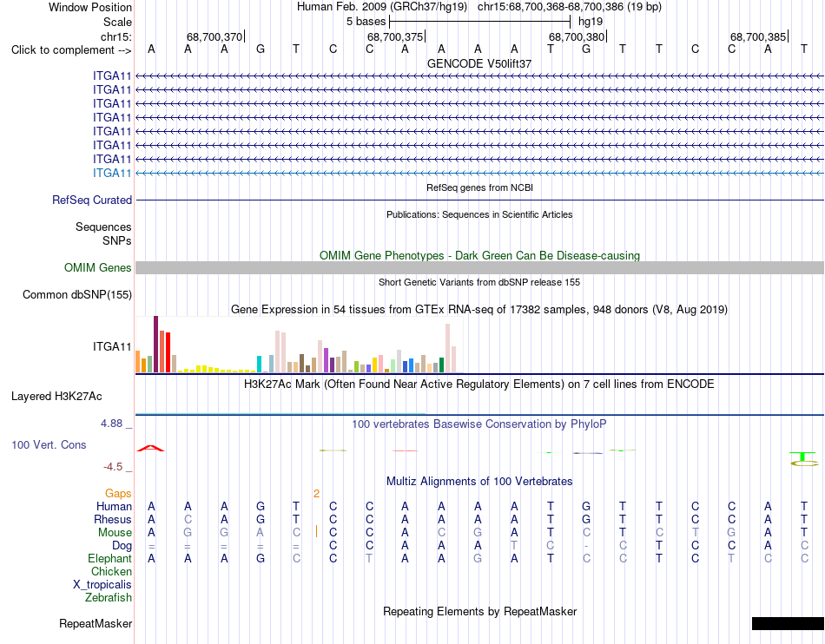This screenshot has width=825, height=644.
Task: Click the orange Gaps label
Action: pos(118,493)
